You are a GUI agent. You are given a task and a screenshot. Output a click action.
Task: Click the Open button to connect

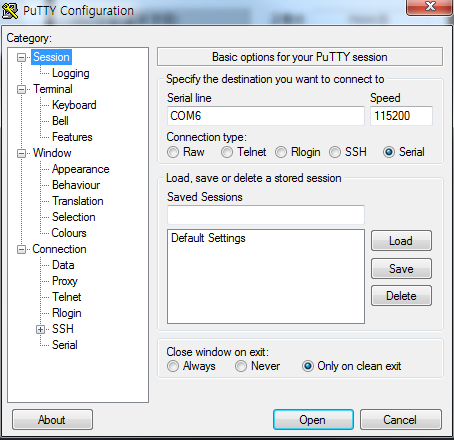point(313,420)
